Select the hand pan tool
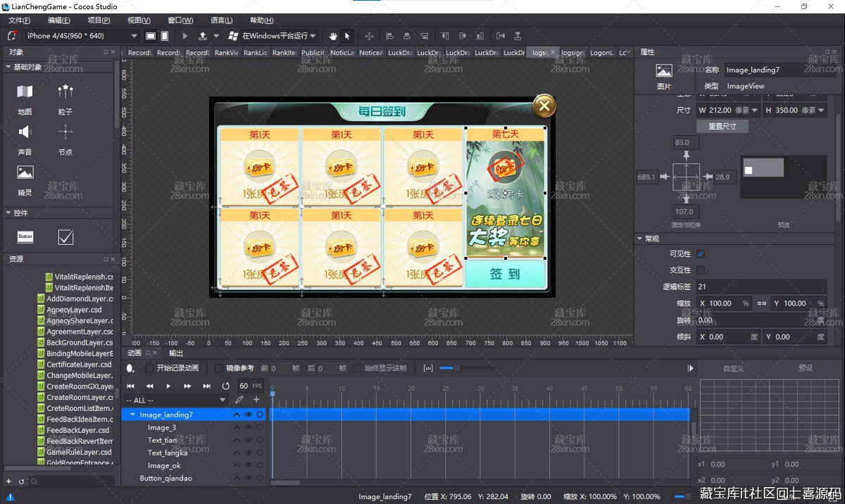Image resolution: width=845 pixels, height=504 pixels. [333, 36]
